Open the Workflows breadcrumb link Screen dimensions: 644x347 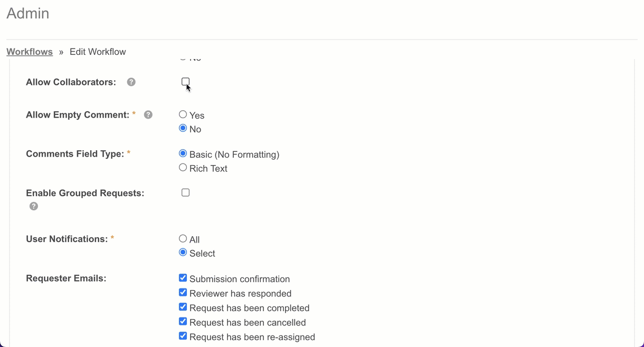30,52
